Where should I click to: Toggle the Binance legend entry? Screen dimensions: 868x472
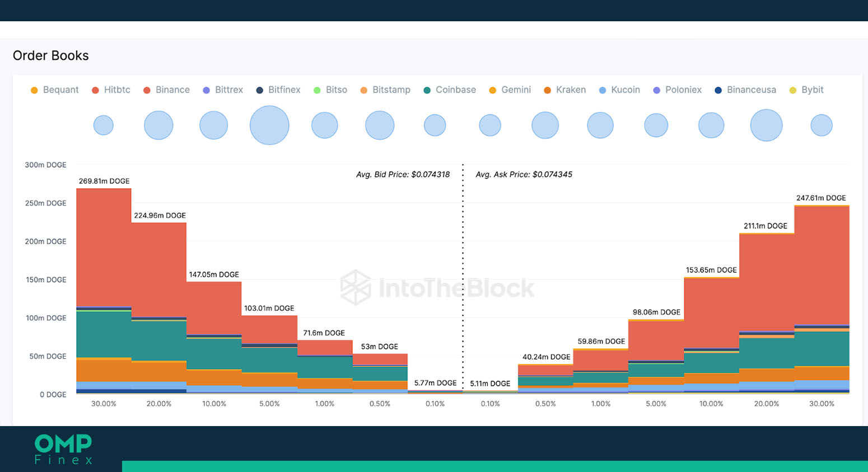[x=166, y=90]
